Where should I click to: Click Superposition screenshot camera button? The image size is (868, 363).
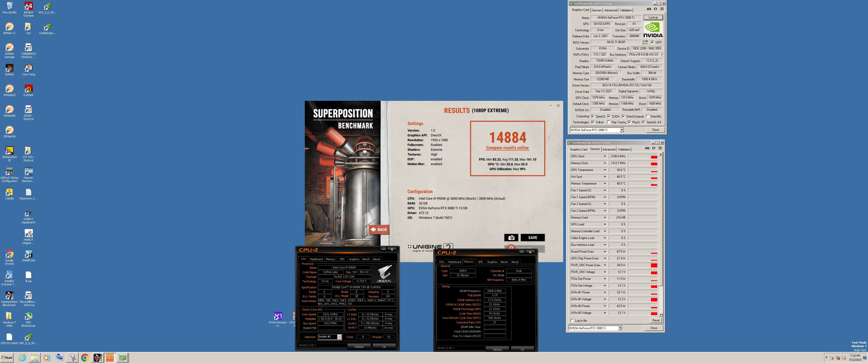511,237
